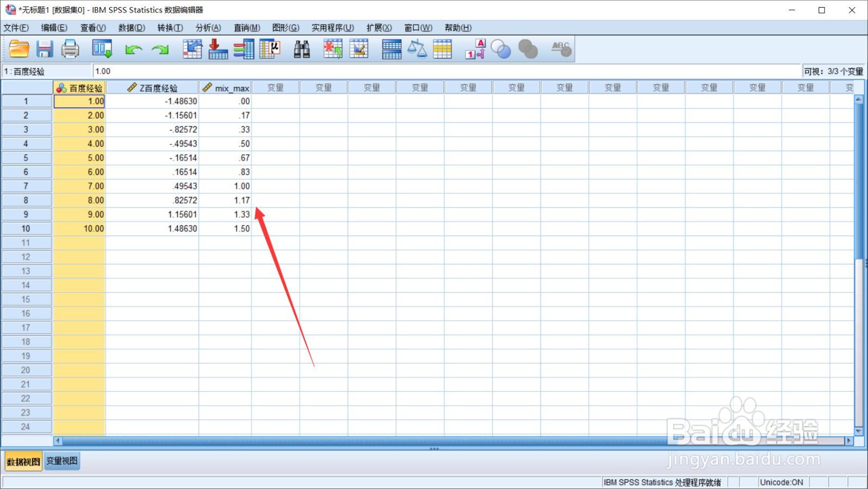The width and height of the screenshot is (868, 489).
Task: Click the vertical scrollbar down arrow
Action: tap(858, 431)
